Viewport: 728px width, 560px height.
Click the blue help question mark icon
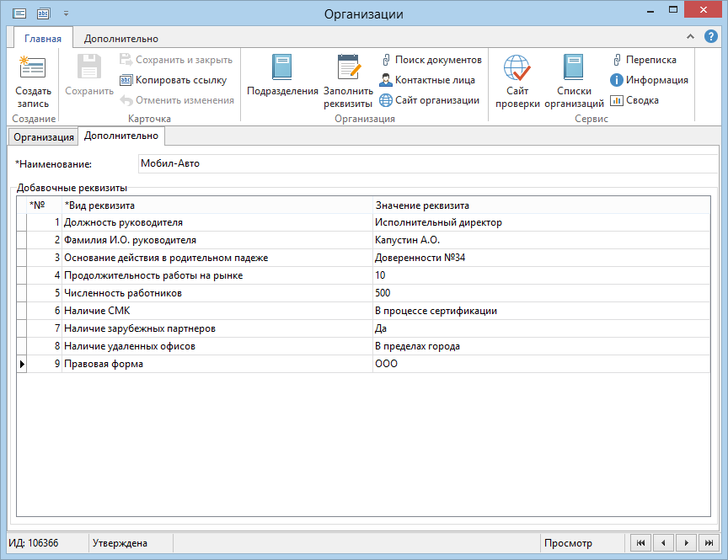[710, 36]
